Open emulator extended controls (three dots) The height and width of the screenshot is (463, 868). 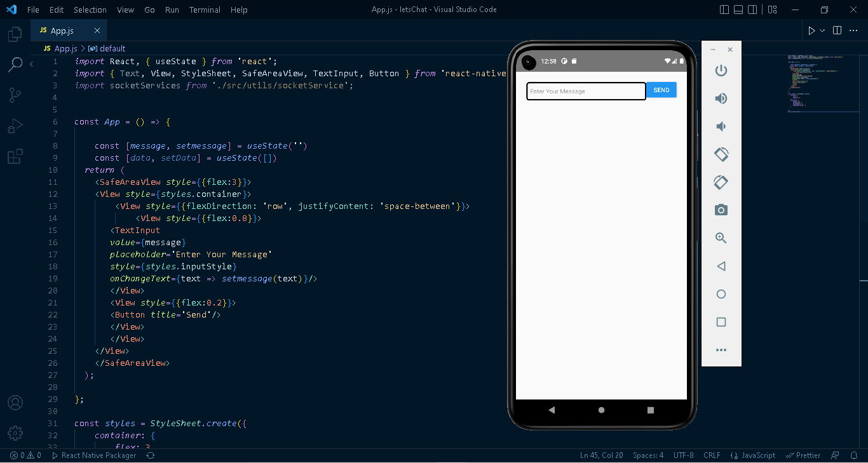721,350
